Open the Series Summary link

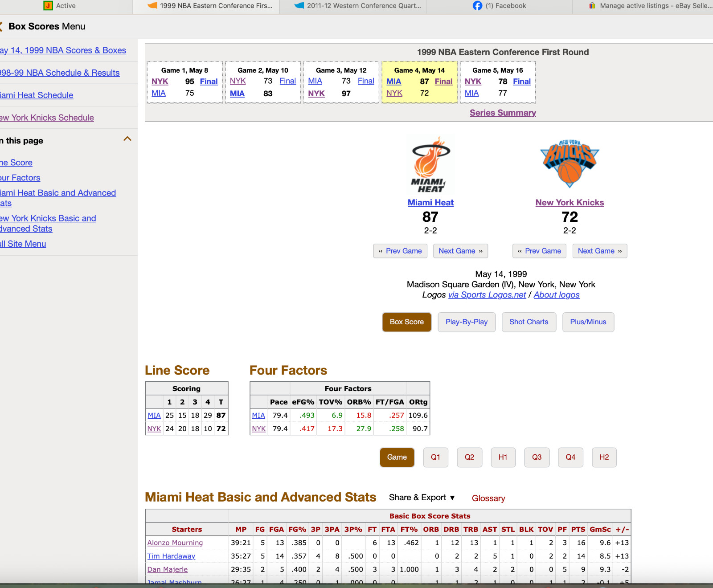click(x=503, y=113)
